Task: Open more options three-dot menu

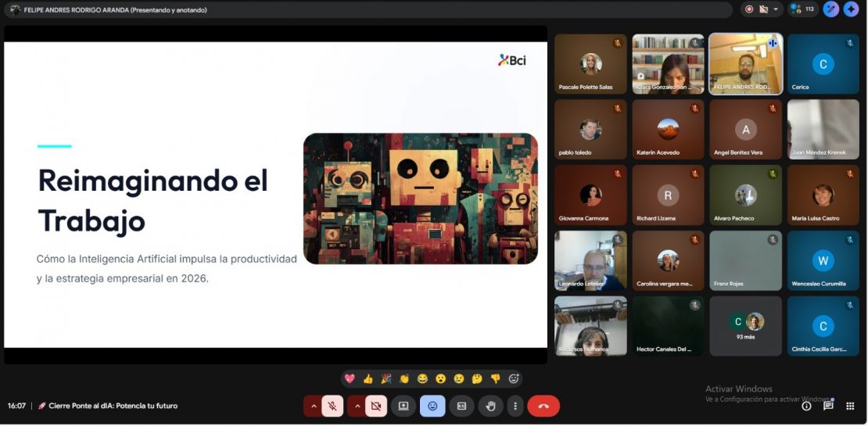Action: 514,406
